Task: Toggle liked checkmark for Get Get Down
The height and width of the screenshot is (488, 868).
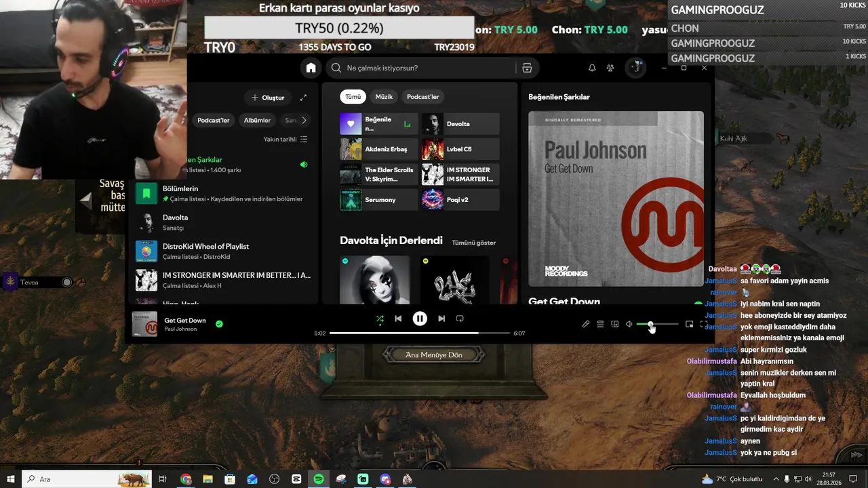Action: pyautogui.click(x=219, y=324)
